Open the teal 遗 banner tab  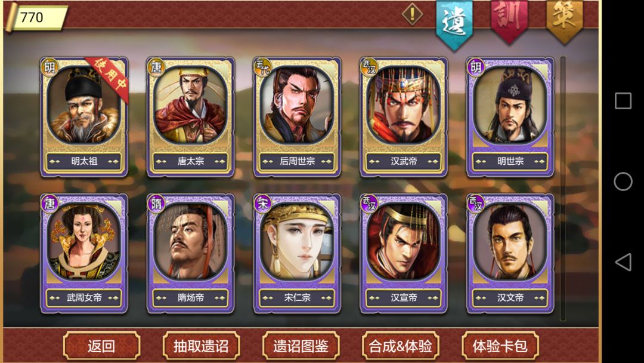[x=454, y=24]
